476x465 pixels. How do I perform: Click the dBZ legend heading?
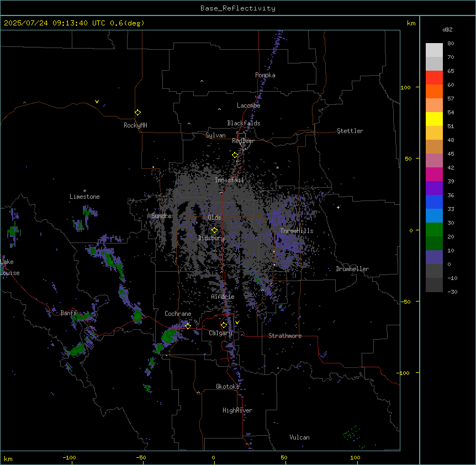click(x=447, y=29)
